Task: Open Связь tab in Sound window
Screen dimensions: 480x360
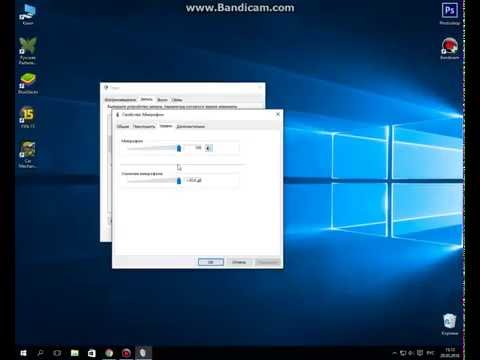Action: pyautogui.click(x=177, y=100)
